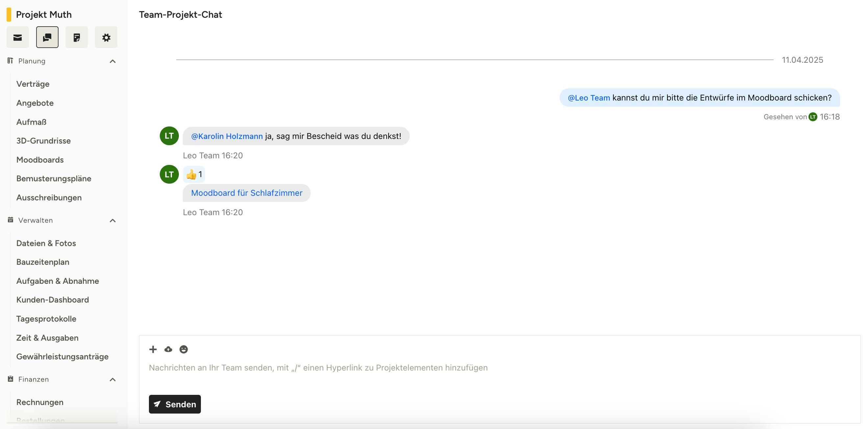The image size is (868, 429).
Task: Open Dateien & Fotos
Action: (46, 243)
